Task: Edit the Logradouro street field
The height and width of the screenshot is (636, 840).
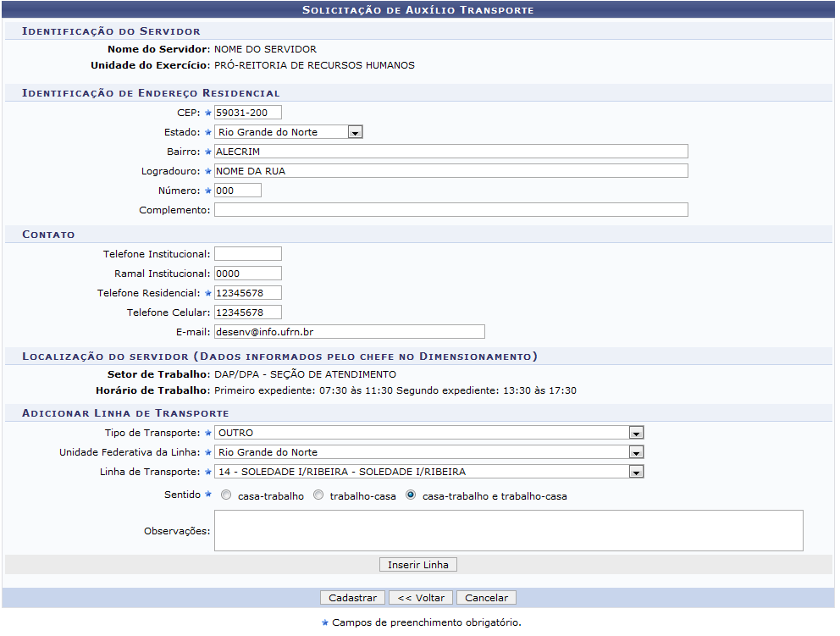Action: tap(450, 171)
